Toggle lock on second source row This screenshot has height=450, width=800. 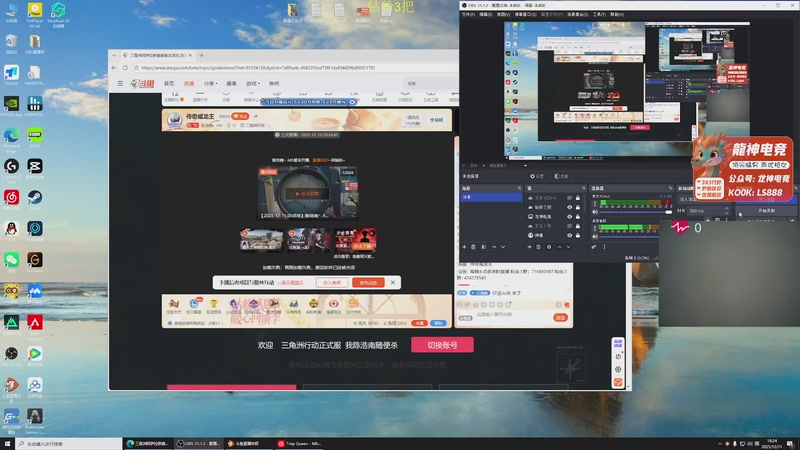(578, 207)
